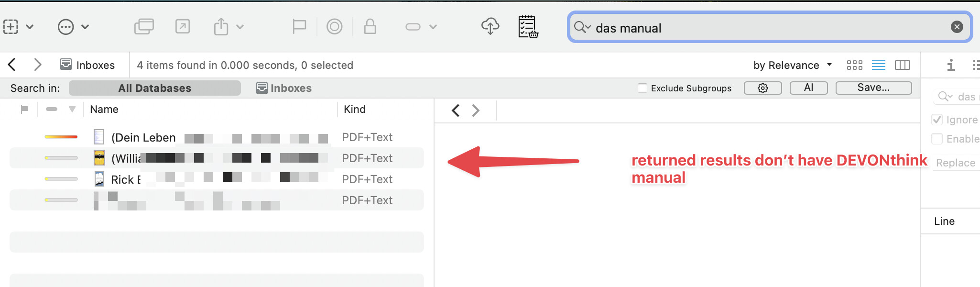Screen dimensions: 980x287
Task: Open the by Relevance sort dropdown
Action: click(793, 65)
